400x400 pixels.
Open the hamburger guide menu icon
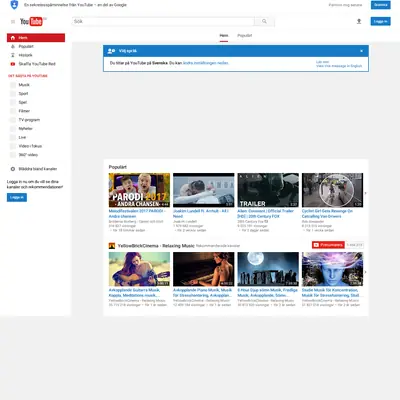point(13,22)
